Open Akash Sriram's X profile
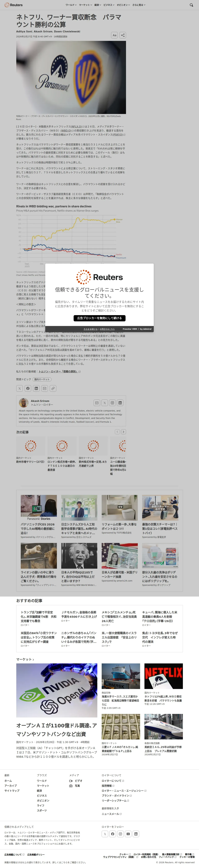 click(105, 403)
